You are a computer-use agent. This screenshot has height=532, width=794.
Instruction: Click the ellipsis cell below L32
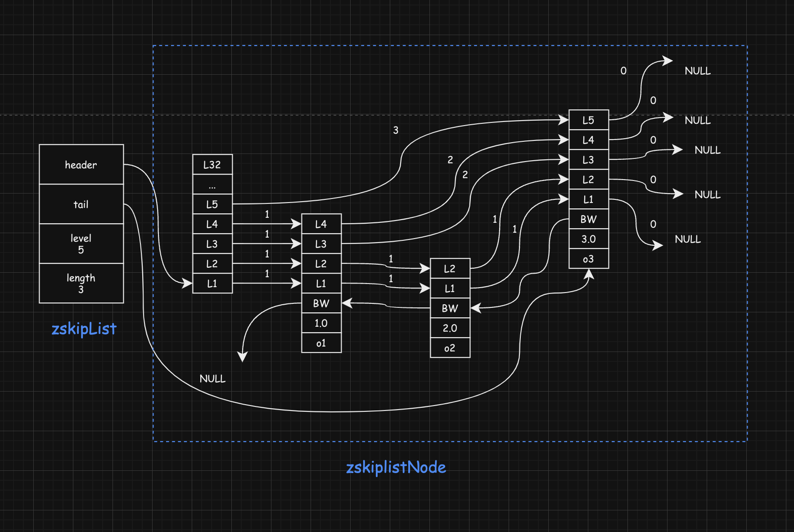click(x=212, y=185)
